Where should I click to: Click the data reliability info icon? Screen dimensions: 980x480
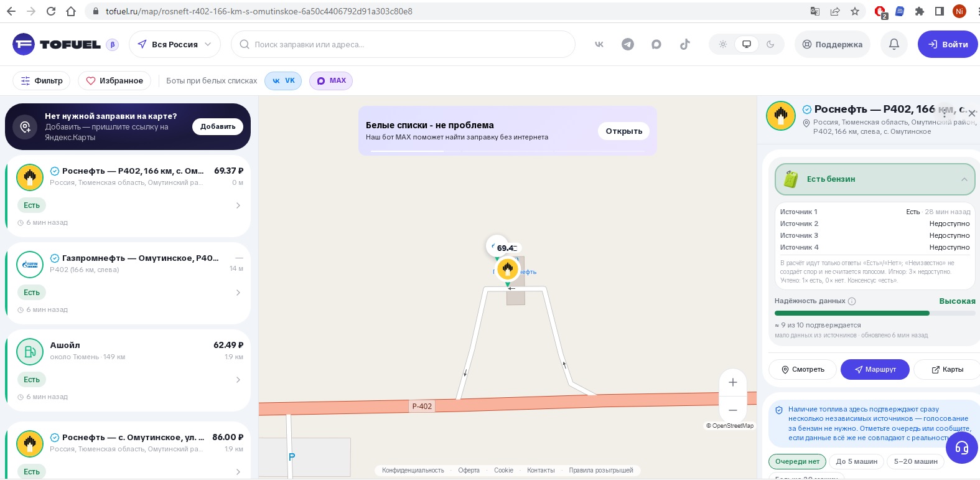(x=852, y=301)
